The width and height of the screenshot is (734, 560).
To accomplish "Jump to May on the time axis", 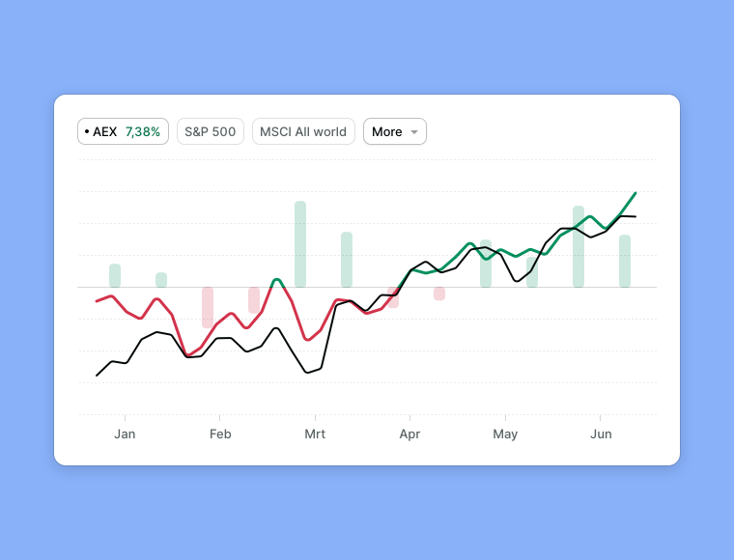I will [505, 434].
